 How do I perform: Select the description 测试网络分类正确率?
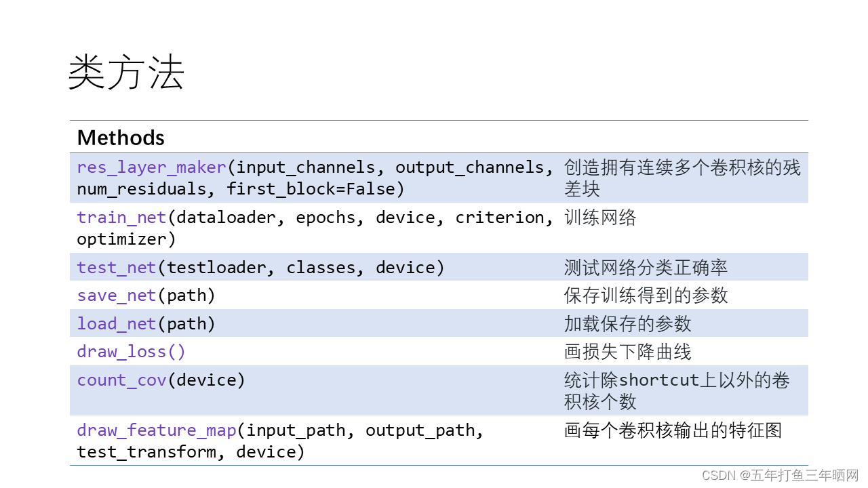pyautogui.click(x=644, y=267)
